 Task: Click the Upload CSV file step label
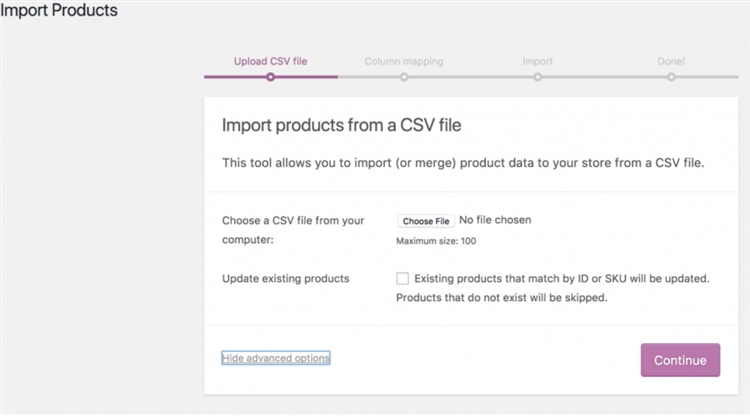pyautogui.click(x=270, y=61)
